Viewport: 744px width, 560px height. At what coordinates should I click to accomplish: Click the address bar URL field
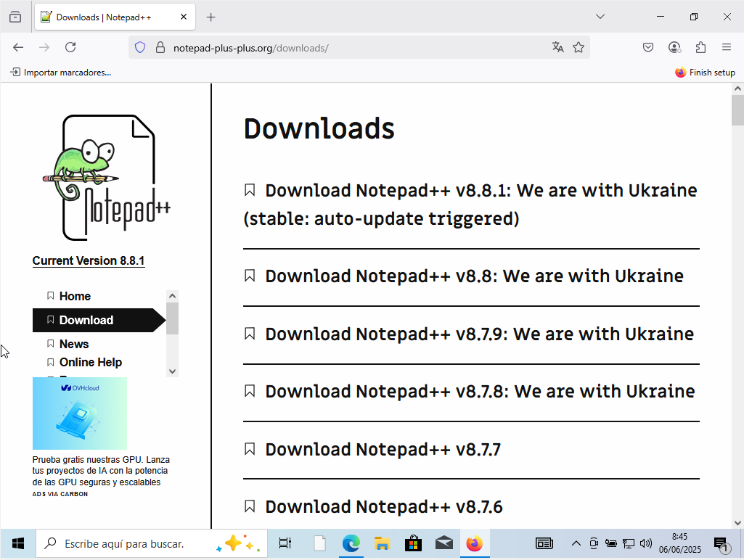359,48
